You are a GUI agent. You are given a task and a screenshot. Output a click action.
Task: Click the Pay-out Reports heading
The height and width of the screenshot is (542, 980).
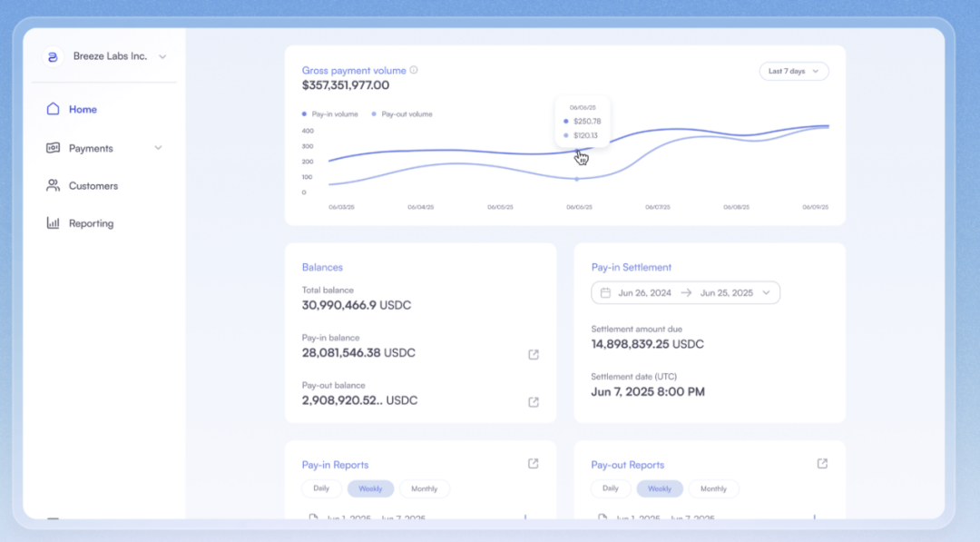click(x=628, y=465)
